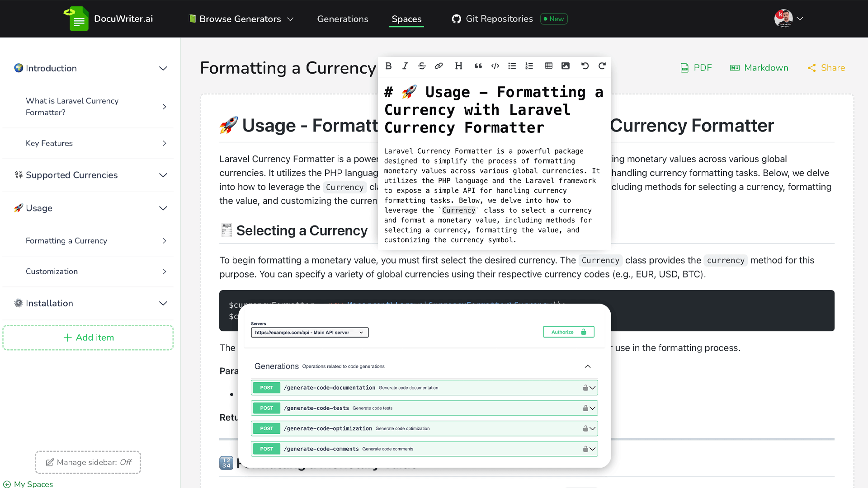Image resolution: width=868 pixels, height=488 pixels.
Task: Open Git Repositories from the top nav
Action: [499, 19]
